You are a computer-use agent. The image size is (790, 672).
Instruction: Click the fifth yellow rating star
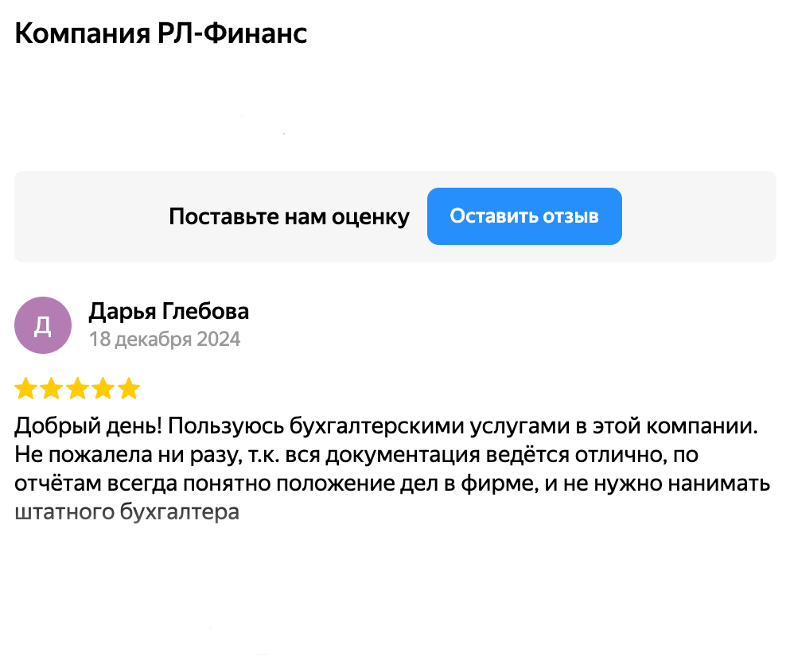pyautogui.click(x=128, y=389)
